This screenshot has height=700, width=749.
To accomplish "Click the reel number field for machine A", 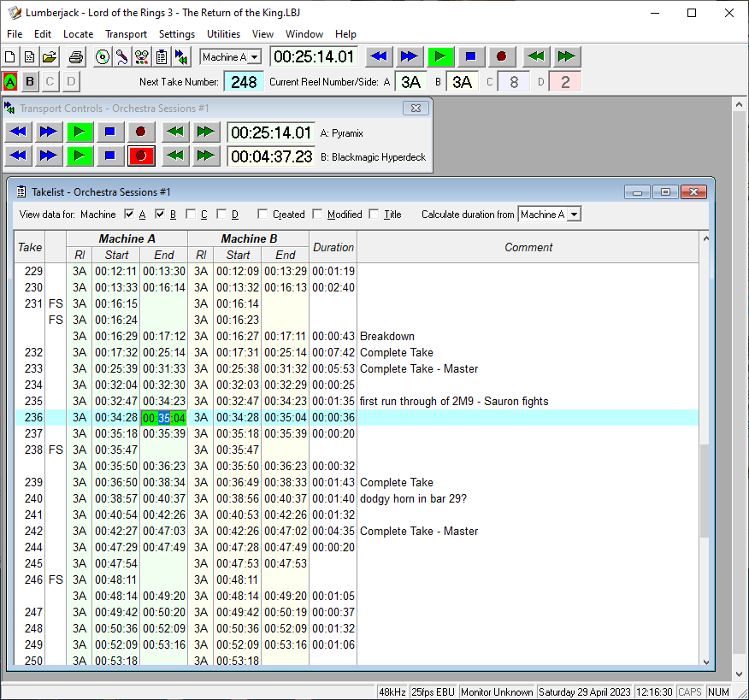I will (410, 82).
